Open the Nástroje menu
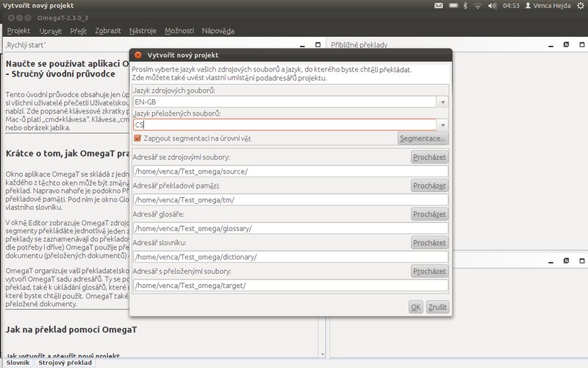This screenshot has height=368, width=588. tap(143, 31)
